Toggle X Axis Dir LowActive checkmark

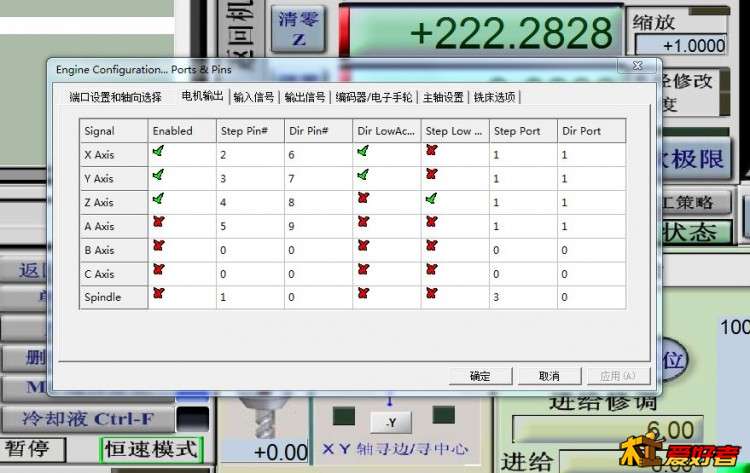tap(363, 152)
